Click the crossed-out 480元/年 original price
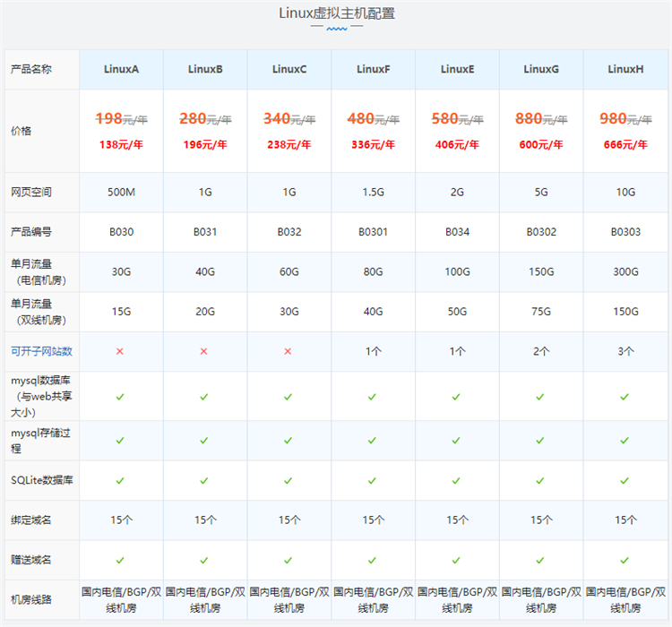 point(373,118)
